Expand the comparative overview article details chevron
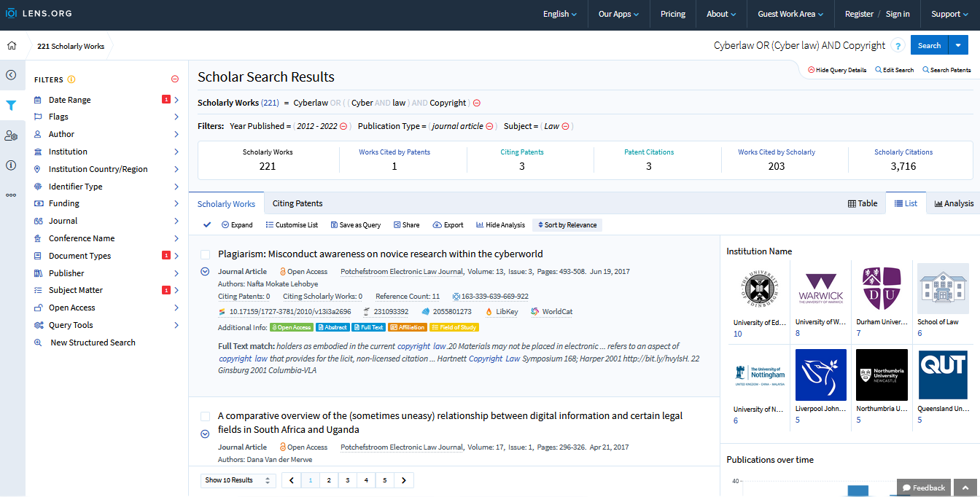 pos(205,434)
